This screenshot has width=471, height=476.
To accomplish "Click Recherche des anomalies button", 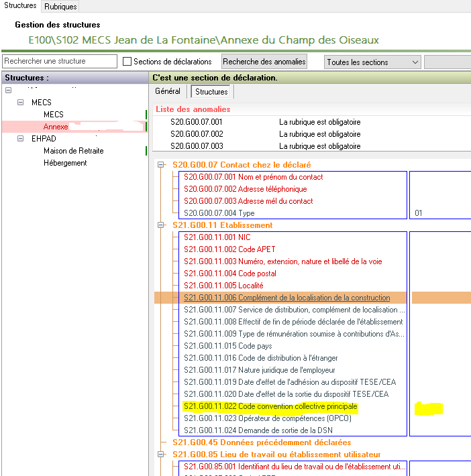I will pyautogui.click(x=264, y=62).
